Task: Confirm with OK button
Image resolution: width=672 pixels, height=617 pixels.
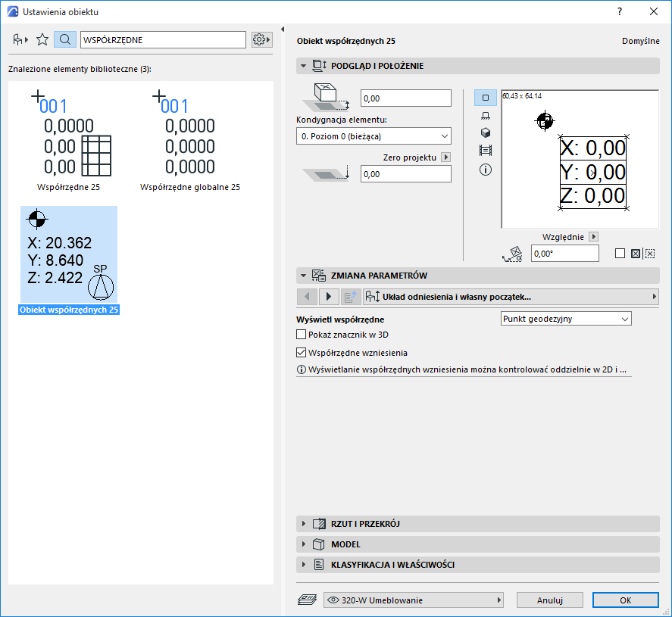Action: tap(625, 600)
